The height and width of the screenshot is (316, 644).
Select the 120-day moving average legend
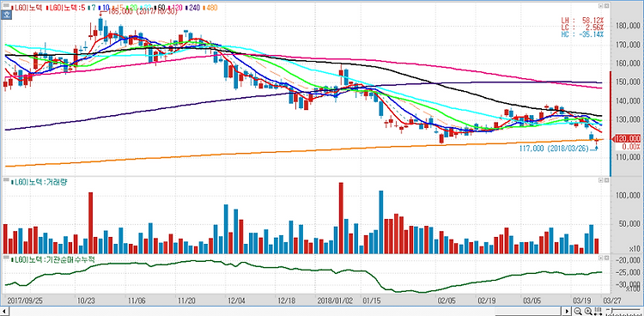point(175,8)
